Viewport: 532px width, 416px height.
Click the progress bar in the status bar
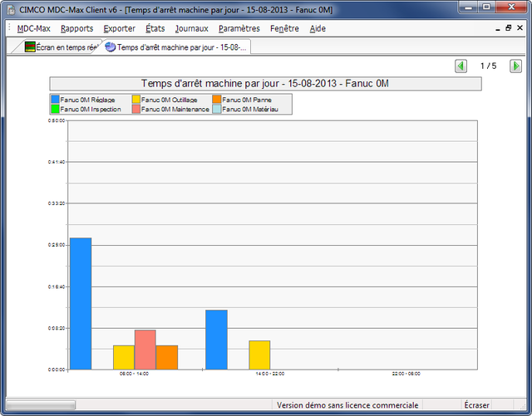pos(41,405)
